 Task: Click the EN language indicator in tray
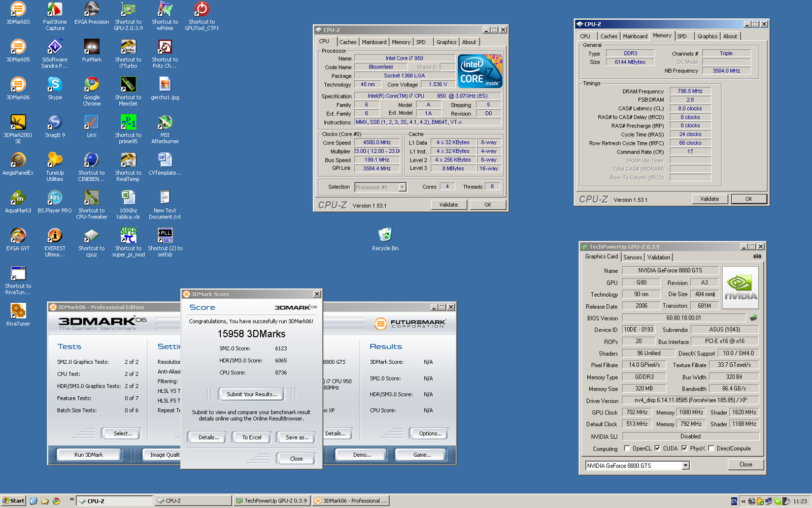pyautogui.click(x=734, y=501)
